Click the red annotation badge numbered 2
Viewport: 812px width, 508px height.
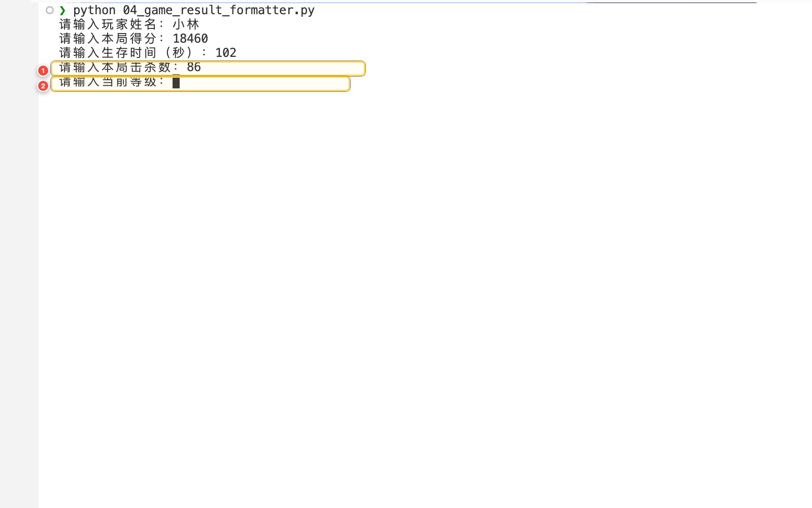(x=43, y=86)
